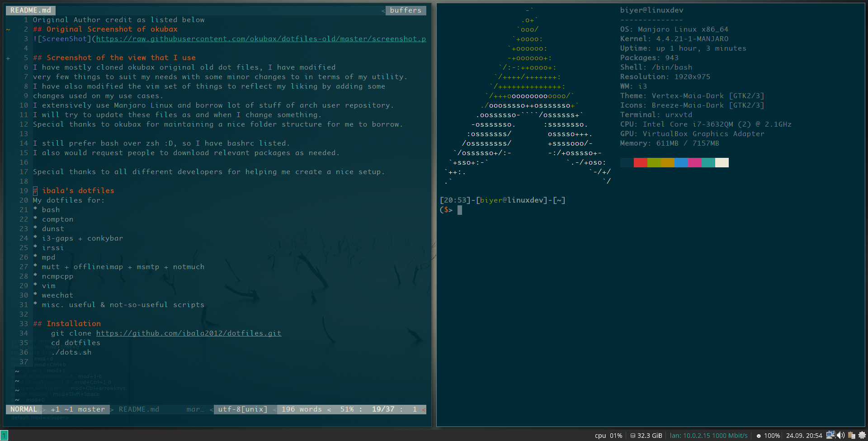Click the "Packages: 943" line
The height and width of the screenshot is (441, 868).
[x=649, y=58]
